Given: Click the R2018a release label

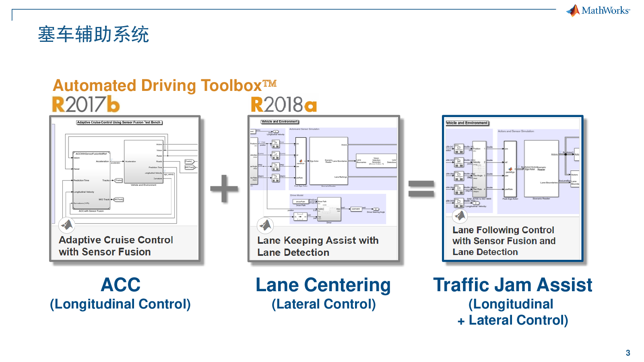Looking at the screenshot, I should (284, 104).
